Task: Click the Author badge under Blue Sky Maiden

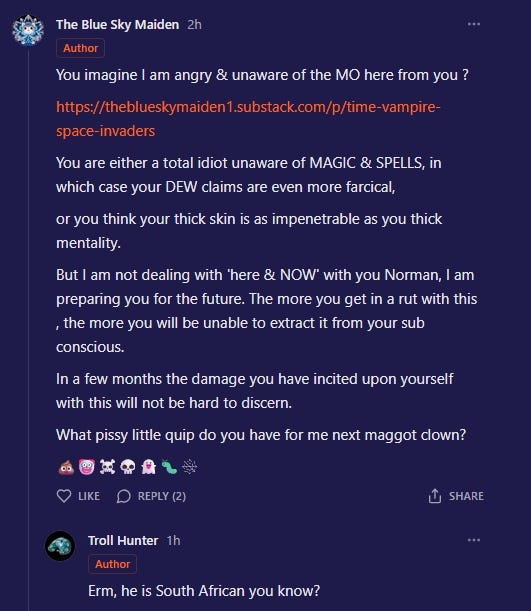Action: coord(80,48)
